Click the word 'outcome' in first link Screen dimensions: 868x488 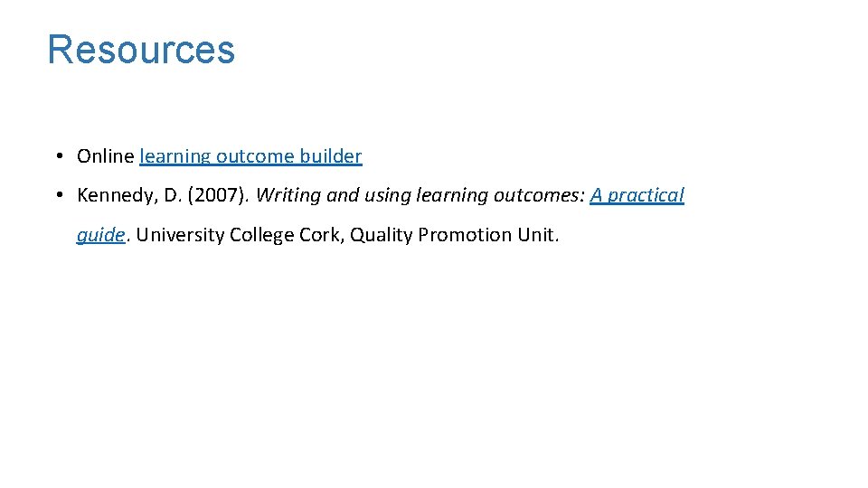click(255, 156)
